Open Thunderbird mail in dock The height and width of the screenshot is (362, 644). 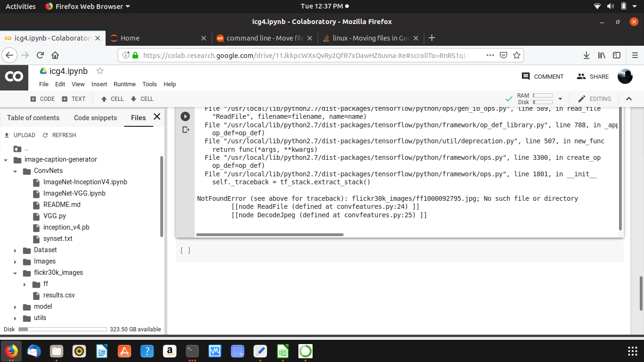pyautogui.click(x=34, y=351)
